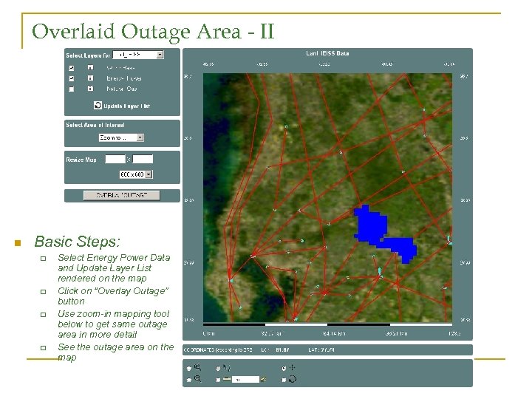The width and height of the screenshot is (532, 399).
Task: Click the Select Area of Interest heading
Action: click(x=95, y=125)
